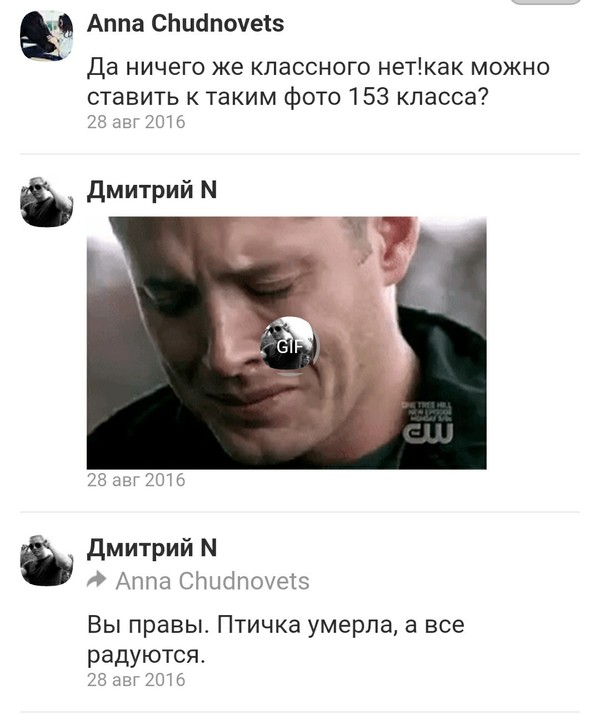Open the crying man GIF thumbnail

[286, 343]
